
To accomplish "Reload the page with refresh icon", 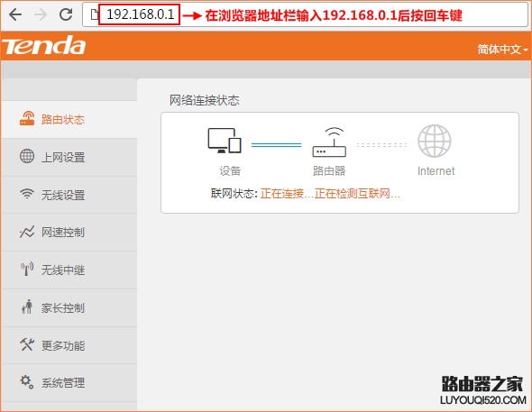I will pyautogui.click(x=66, y=14).
